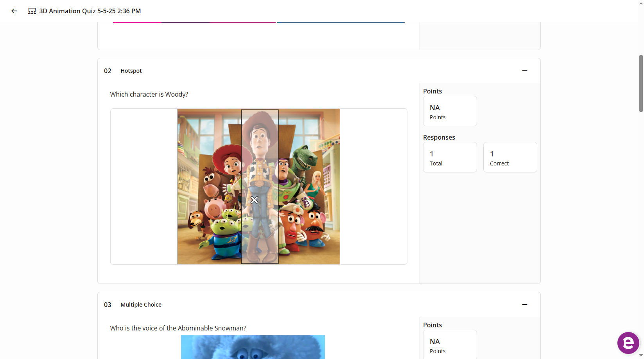The height and width of the screenshot is (359, 644).
Task: Click the quiz icon beside the title
Action: pyautogui.click(x=32, y=11)
